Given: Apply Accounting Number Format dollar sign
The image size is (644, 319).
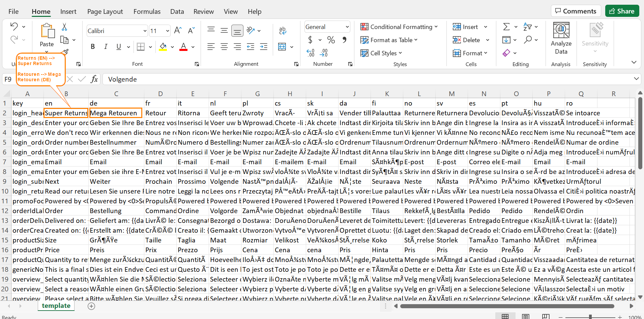Looking at the screenshot, I should pyautogui.click(x=310, y=40).
